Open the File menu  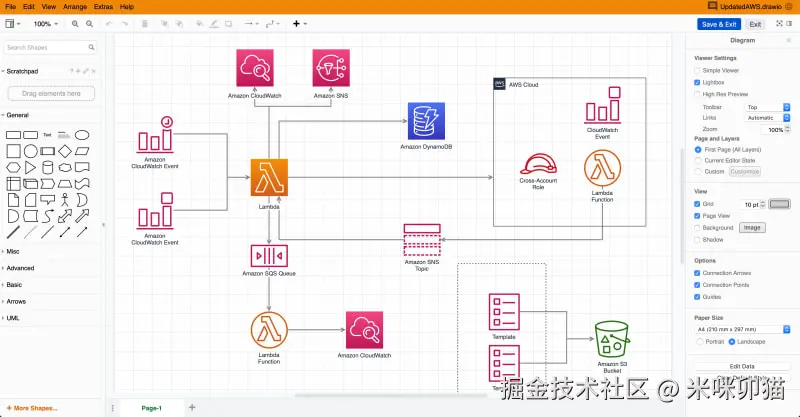(x=10, y=7)
